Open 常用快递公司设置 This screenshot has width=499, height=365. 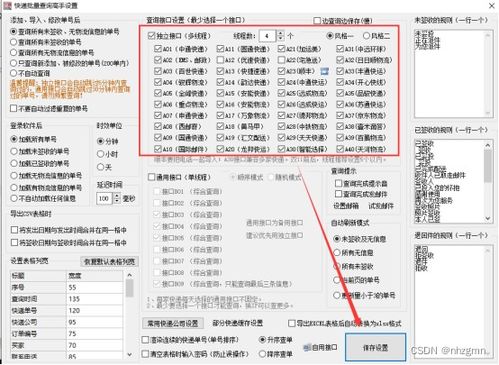click(173, 323)
